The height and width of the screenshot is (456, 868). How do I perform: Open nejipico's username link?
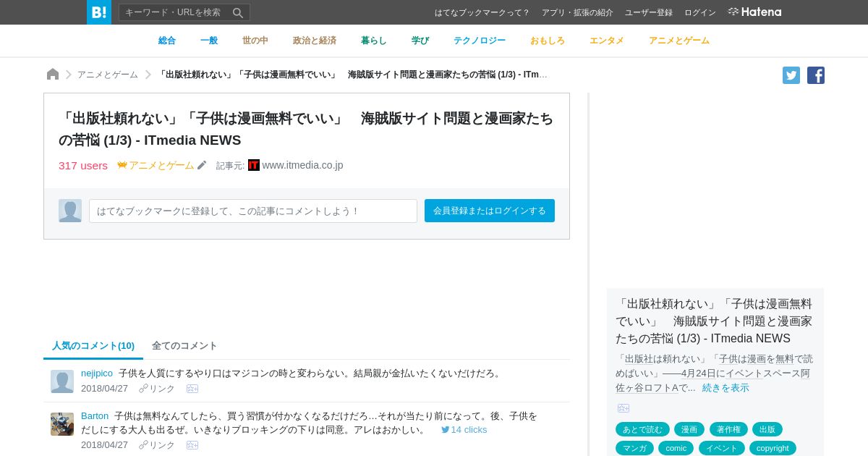[97, 373]
